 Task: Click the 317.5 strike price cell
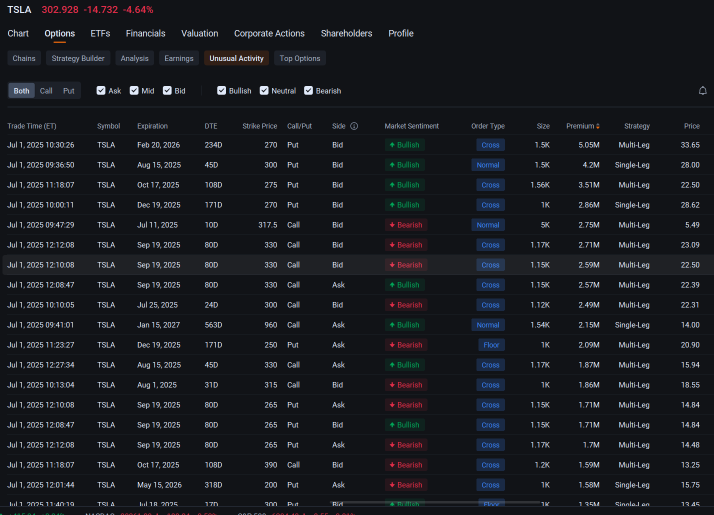click(x=268, y=225)
